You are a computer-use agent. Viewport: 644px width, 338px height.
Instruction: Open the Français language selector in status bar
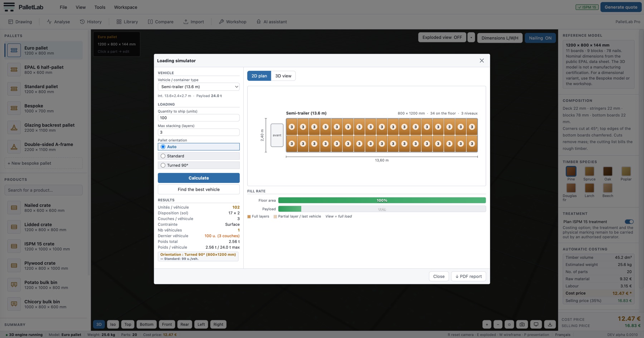pos(562,335)
